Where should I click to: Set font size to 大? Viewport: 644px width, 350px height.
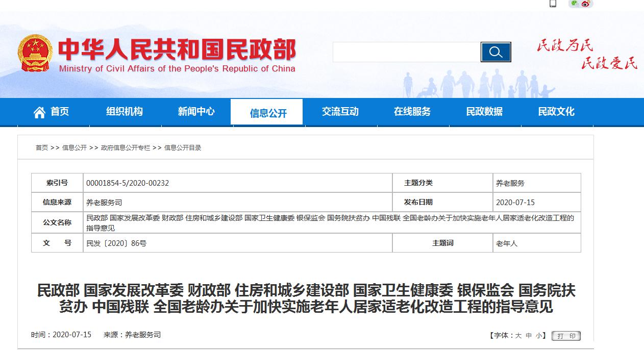[x=518, y=336]
